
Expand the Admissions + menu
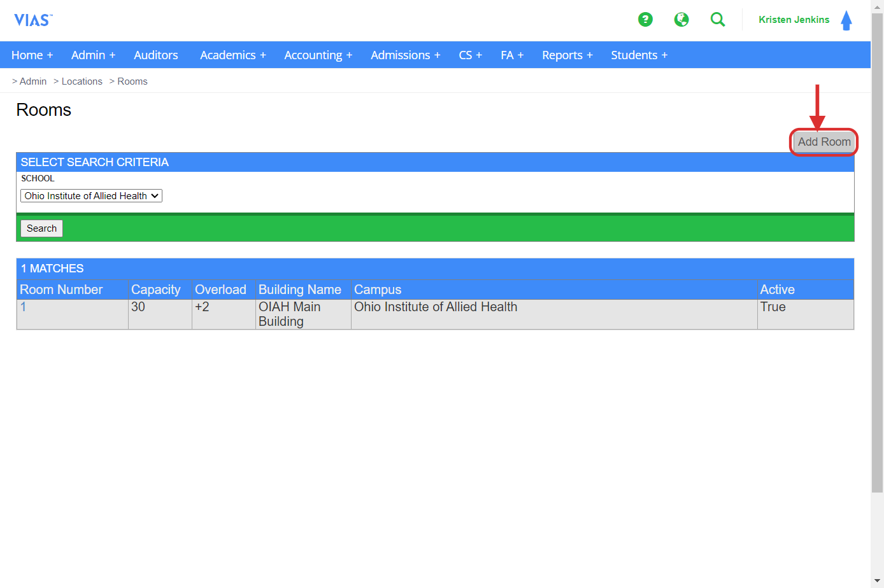point(405,55)
